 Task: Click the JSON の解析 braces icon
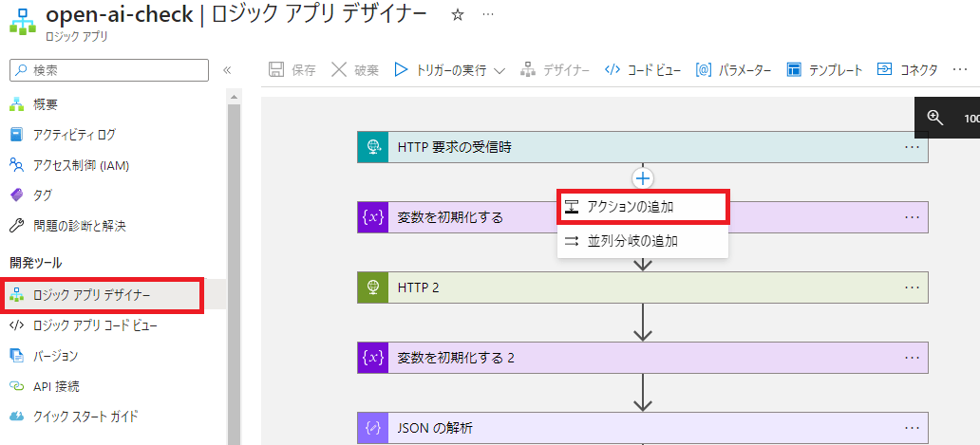click(x=373, y=428)
